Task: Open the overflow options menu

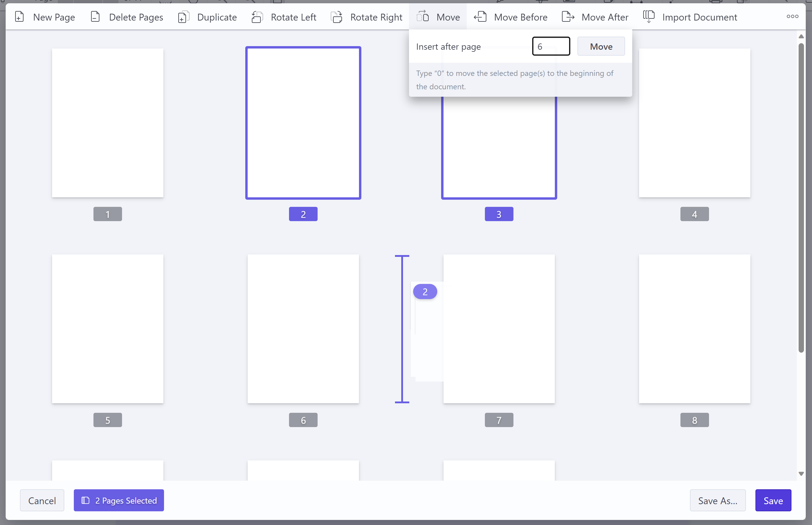Action: (792, 16)
